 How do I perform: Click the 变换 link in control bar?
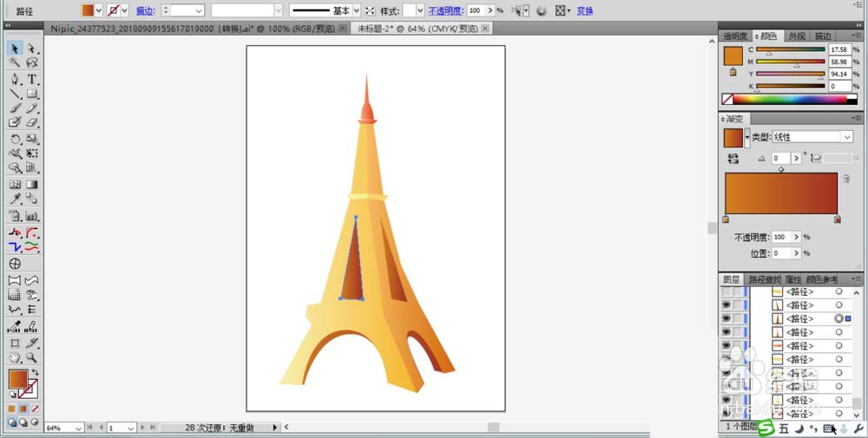coord(585,10)
